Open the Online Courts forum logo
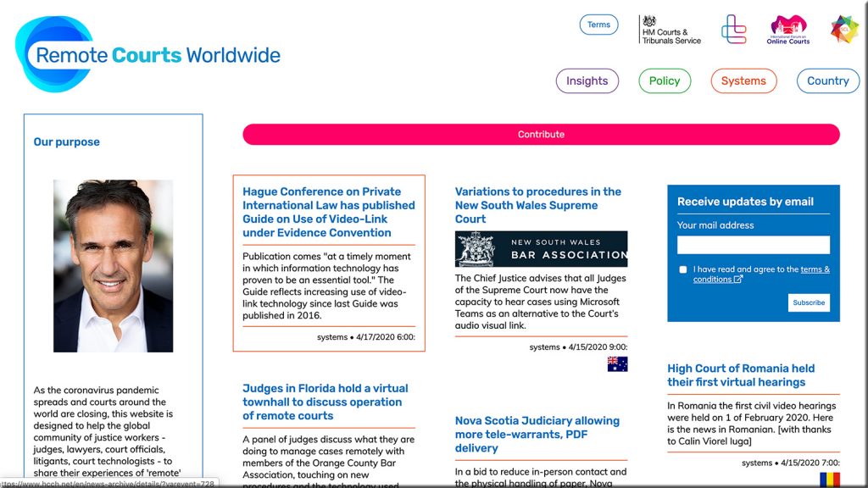 (x=788, y=30)
